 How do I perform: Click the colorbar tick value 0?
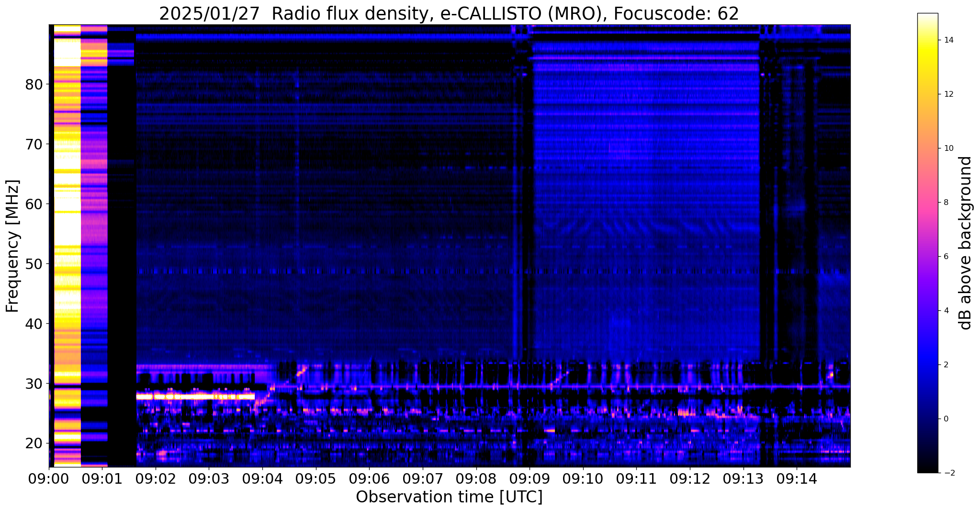tap(946, 419)
